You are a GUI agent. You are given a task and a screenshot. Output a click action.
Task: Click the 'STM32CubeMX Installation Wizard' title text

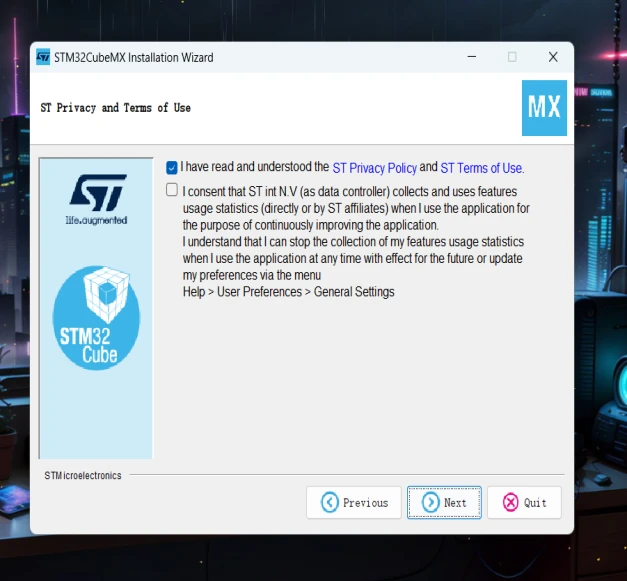134,58
